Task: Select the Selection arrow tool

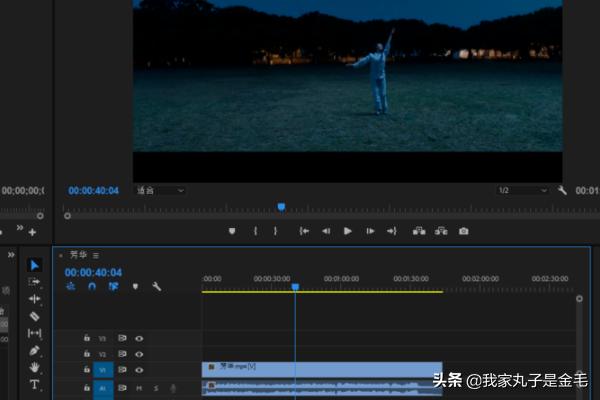Action: click(x=34, y=265)
